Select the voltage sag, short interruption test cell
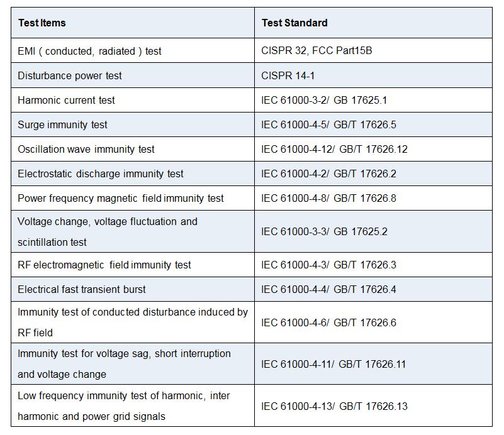 pyautogui.click(x=124, y=364)
